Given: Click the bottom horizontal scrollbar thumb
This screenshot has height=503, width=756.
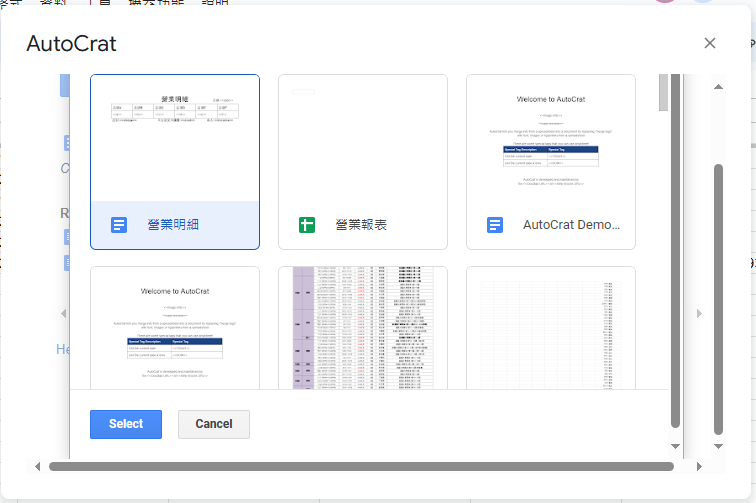Looking at the screenshot, I should [361, 466].
